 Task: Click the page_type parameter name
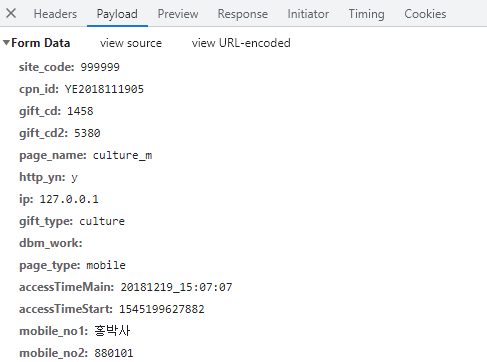pyautogui.click(x=50, y=265)
